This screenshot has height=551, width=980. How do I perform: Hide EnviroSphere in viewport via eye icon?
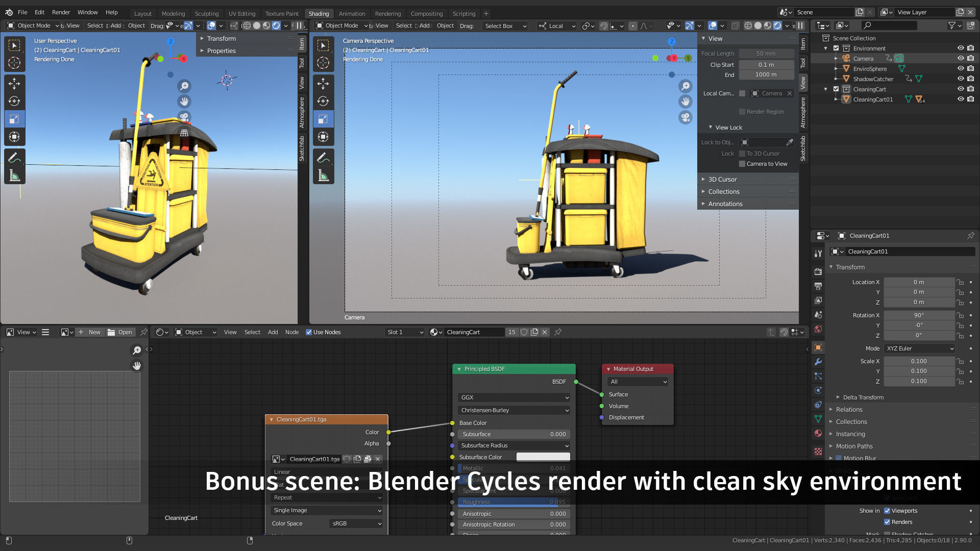coord(961,68)
